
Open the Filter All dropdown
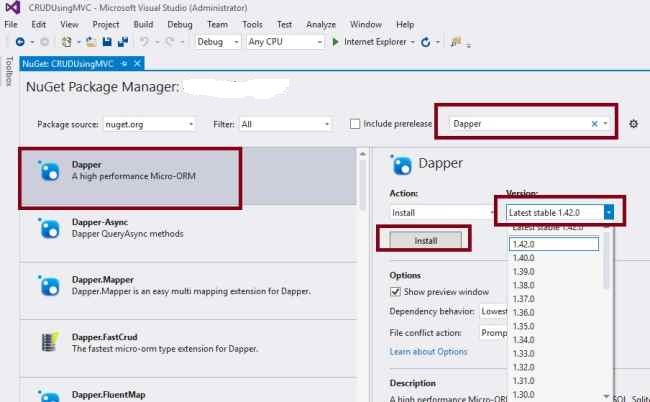(x=285, y=124)
